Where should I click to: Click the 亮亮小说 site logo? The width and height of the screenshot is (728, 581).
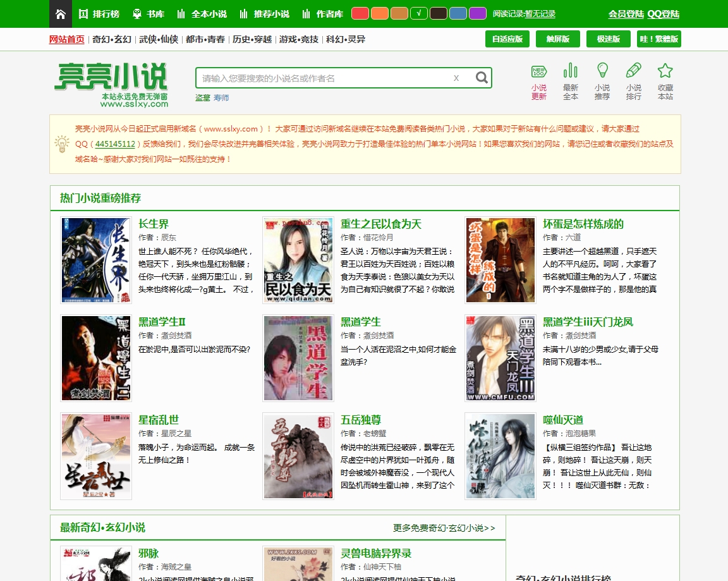(x=111, y=84)
